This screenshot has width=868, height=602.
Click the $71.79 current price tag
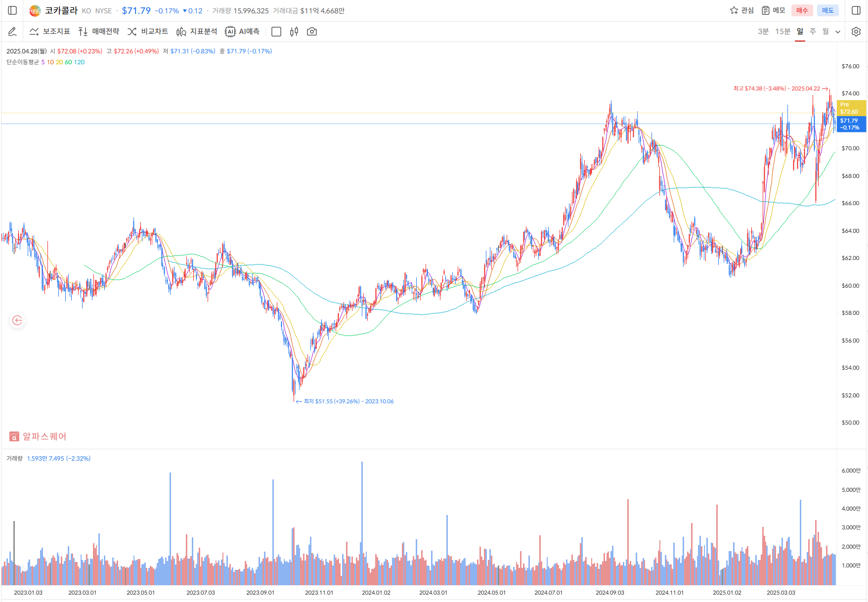coord(851,124)
